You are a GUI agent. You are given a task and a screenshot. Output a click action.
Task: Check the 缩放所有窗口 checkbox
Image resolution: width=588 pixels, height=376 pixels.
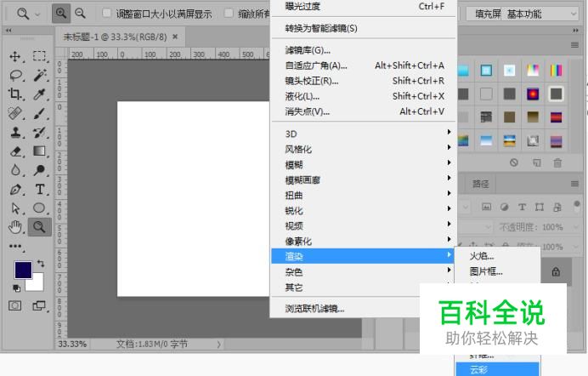pyautogui.click(x=228, y=13)
